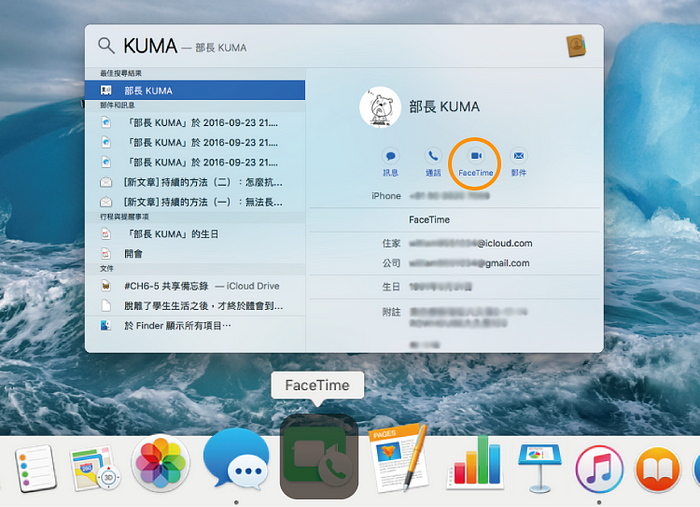
Task: Click mail envelope icon beside 持續的方法（二）
Action: click(106, 182)
